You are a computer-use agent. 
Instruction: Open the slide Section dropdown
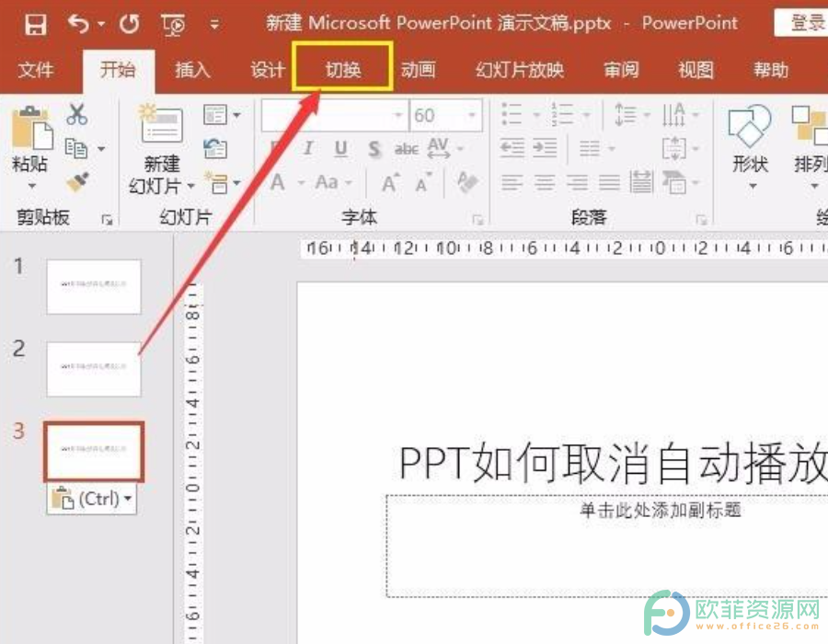(222, 183)
